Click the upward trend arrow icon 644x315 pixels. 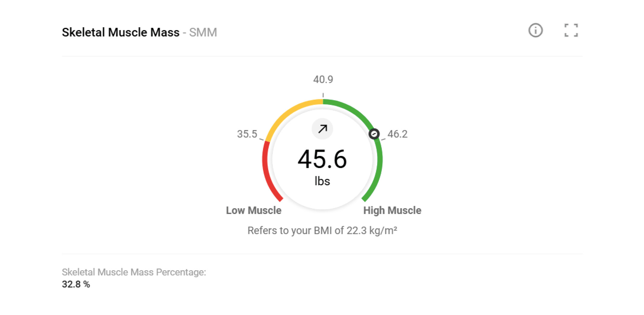322,129
